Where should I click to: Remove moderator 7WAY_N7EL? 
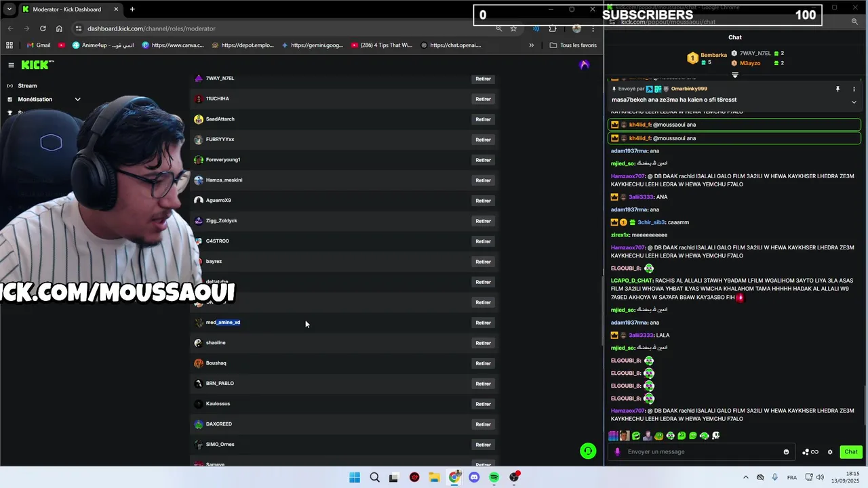point(483,79)
